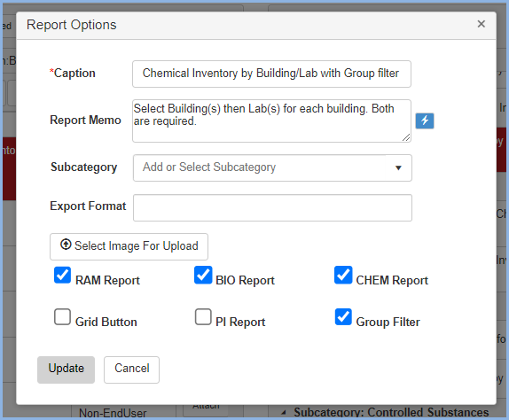
Task: Click the upload arrow icon
Action: [66, 245]
